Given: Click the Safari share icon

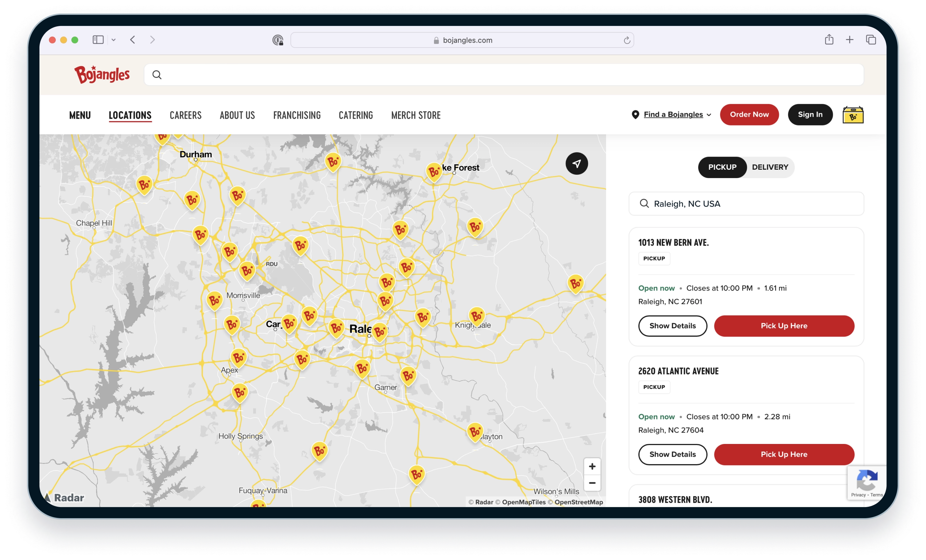Looking at the screenshot, I should [829, 40].
